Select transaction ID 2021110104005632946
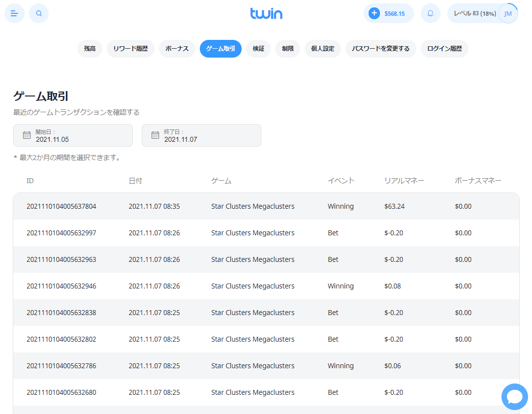This screenshot has width=532, height=414. [x=62, y=286]
